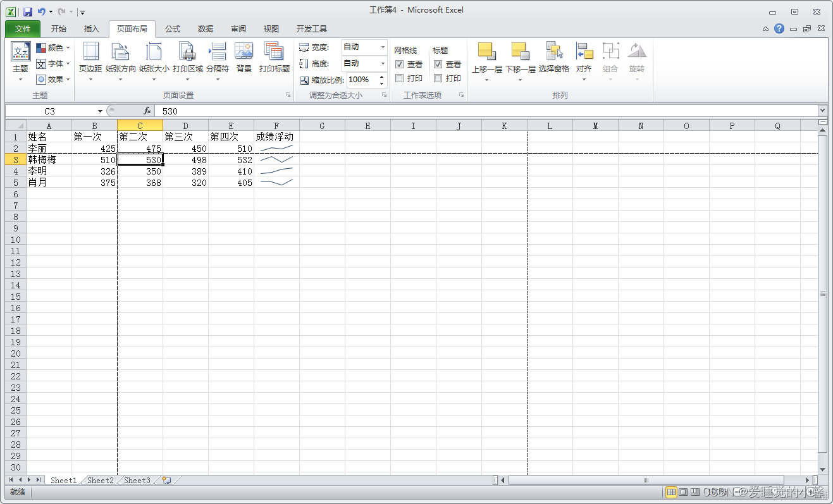833x504 pixels.
Task: Click the Select All corner button
Action: pos(15,126)
